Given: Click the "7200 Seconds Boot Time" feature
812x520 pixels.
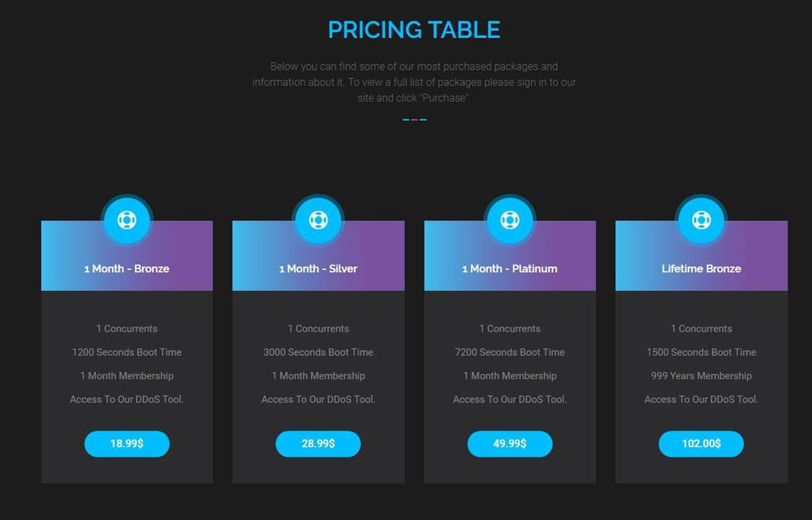Looking at the screenshot, I should pyautogui.click(x=509, y=353).
